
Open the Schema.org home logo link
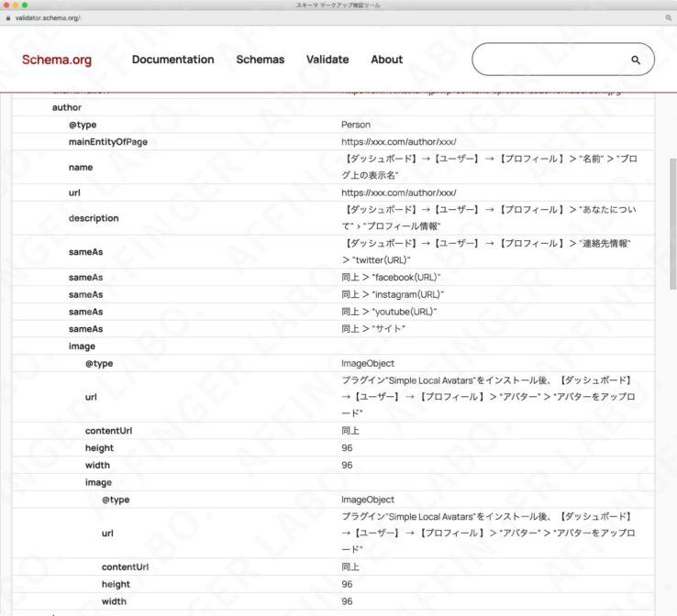(57, 60)
